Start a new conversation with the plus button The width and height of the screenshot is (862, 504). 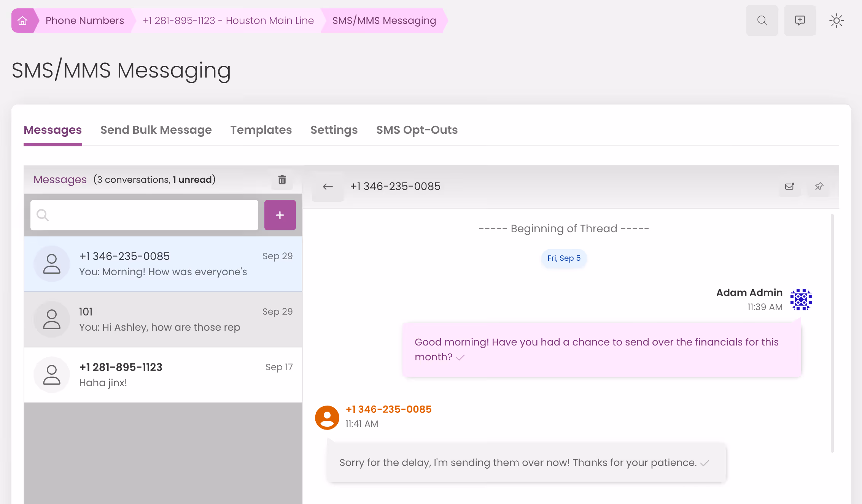coord(280,215)
